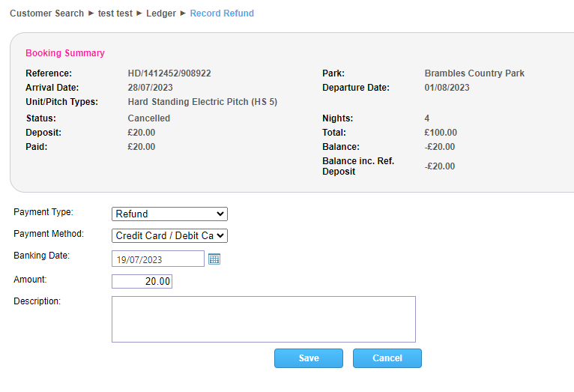Focus the Banking Date text field
Viewport: 574px width, 392px height.
(x=157, y=259)
